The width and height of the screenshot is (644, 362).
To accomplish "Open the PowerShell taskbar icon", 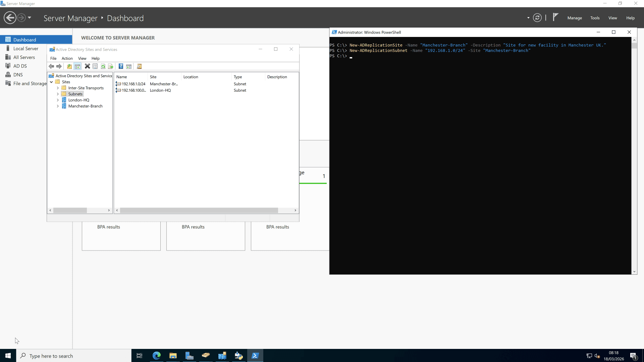I will click(255, 355).
